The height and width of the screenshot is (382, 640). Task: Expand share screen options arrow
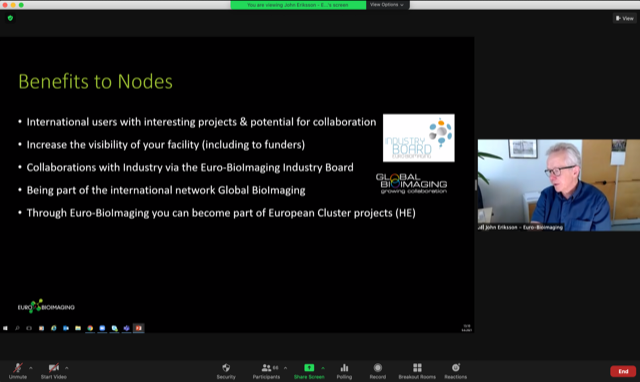(x=323, y=368)
